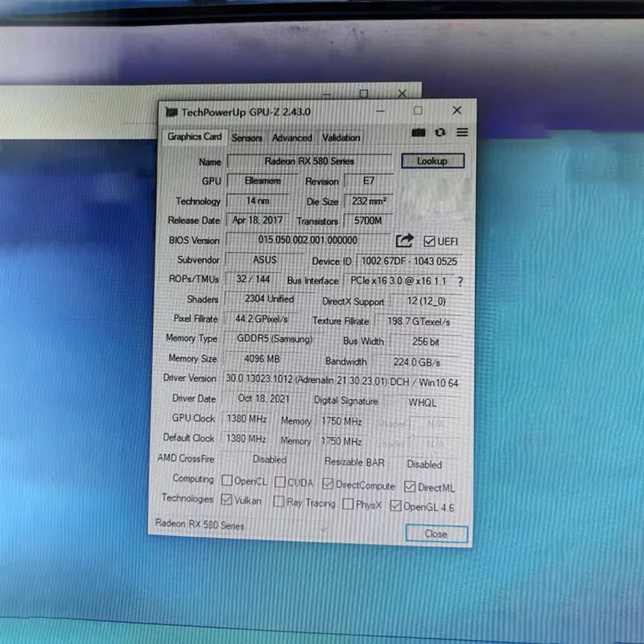
Task: Click the GPU Clock value 1380 MHz
Action: click(246, 419)
